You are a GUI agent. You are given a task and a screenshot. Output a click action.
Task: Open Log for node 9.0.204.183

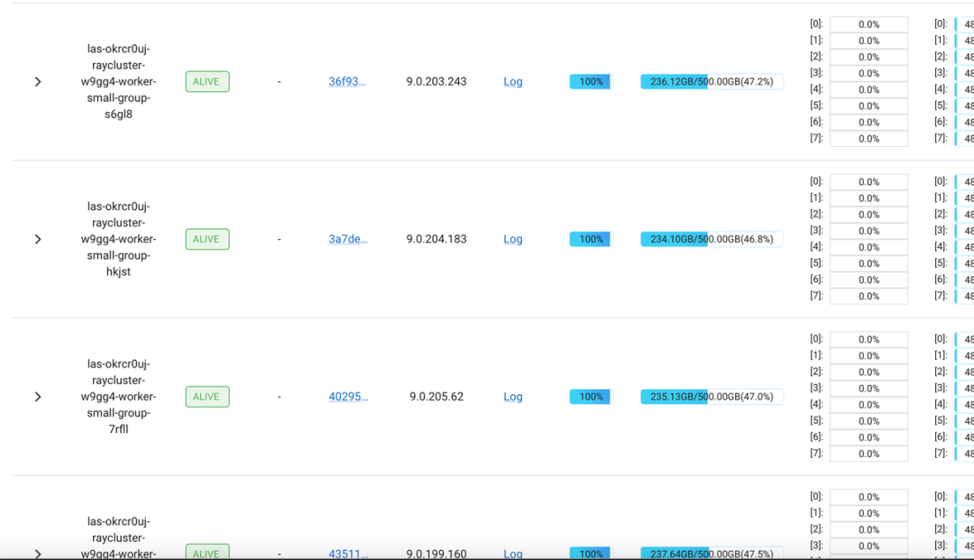(x=513, y=239)
